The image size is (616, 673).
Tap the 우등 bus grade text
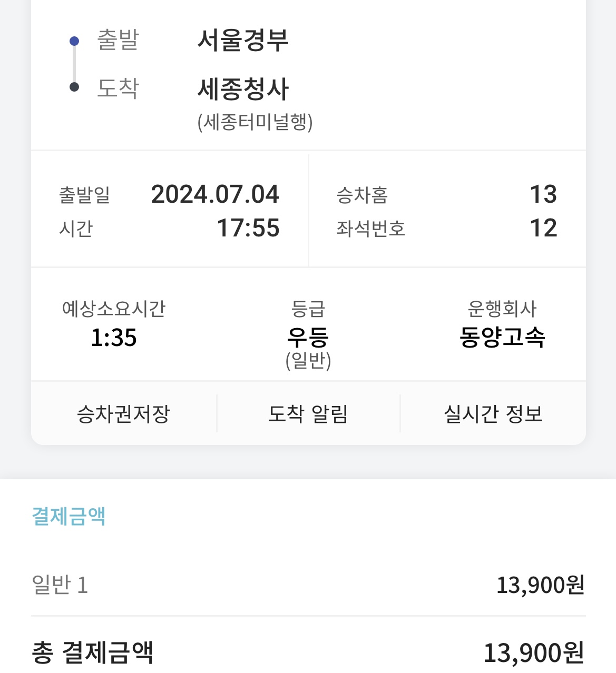point(308,337)
